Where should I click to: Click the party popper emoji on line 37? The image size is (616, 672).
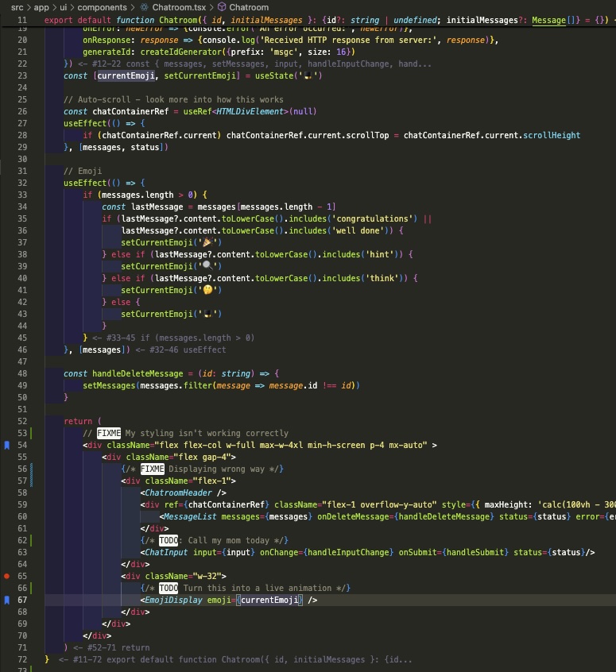tap(207, 242)
